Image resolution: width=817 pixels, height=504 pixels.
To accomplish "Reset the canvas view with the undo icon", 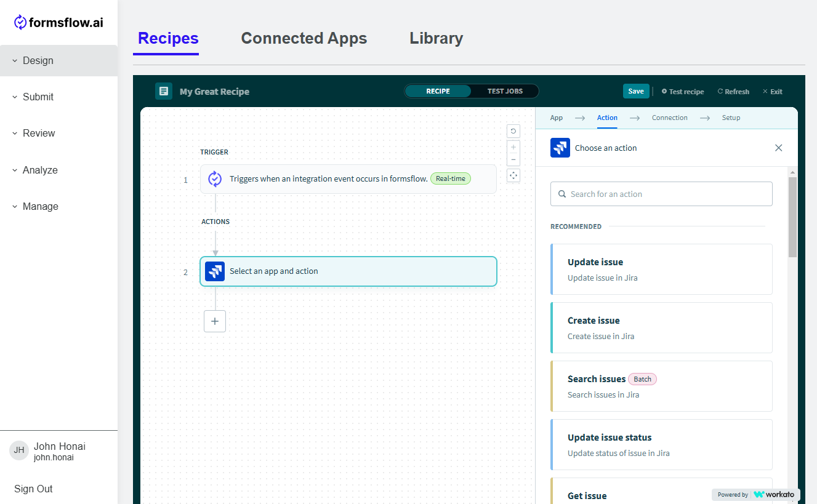I will pos(513,131).
